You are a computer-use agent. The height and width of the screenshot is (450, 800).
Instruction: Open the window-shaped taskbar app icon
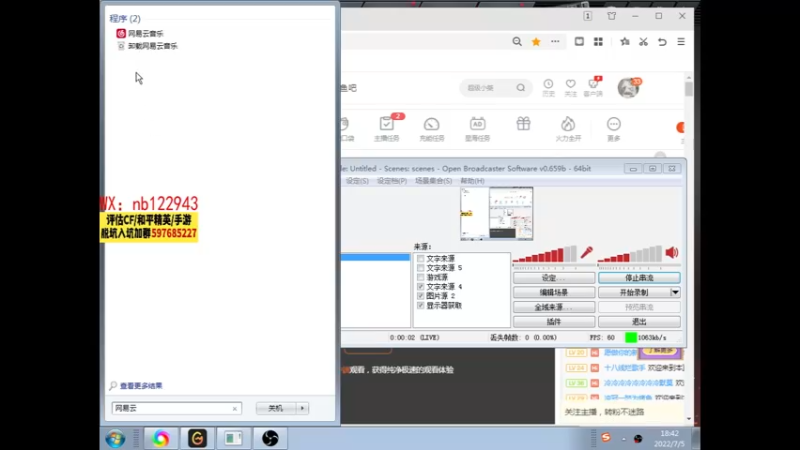point(234,438)
